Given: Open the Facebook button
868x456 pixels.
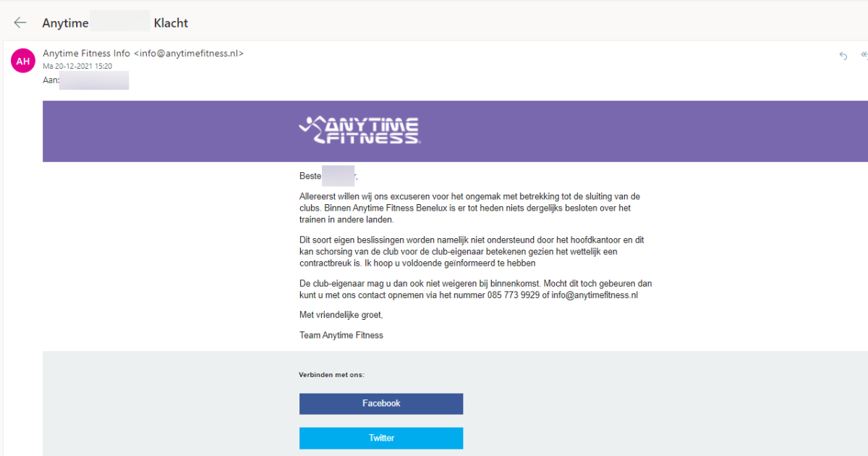Looking at the screenshot, I should (x=381, y=404).
